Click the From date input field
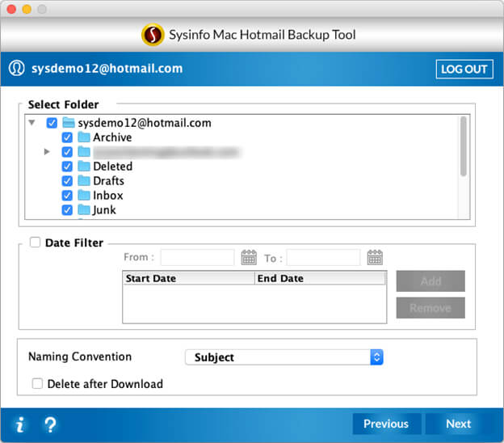 (197, 257)
